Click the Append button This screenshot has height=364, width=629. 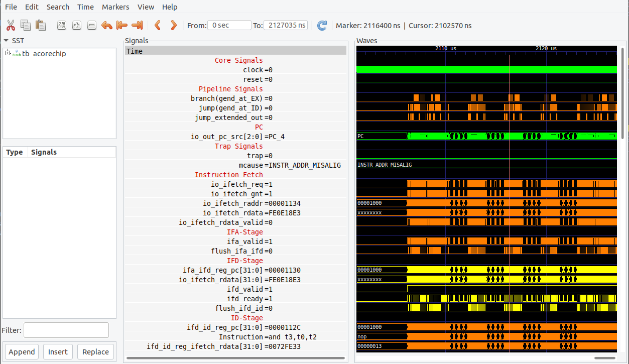pyautogui.click(x=22, y=351)
